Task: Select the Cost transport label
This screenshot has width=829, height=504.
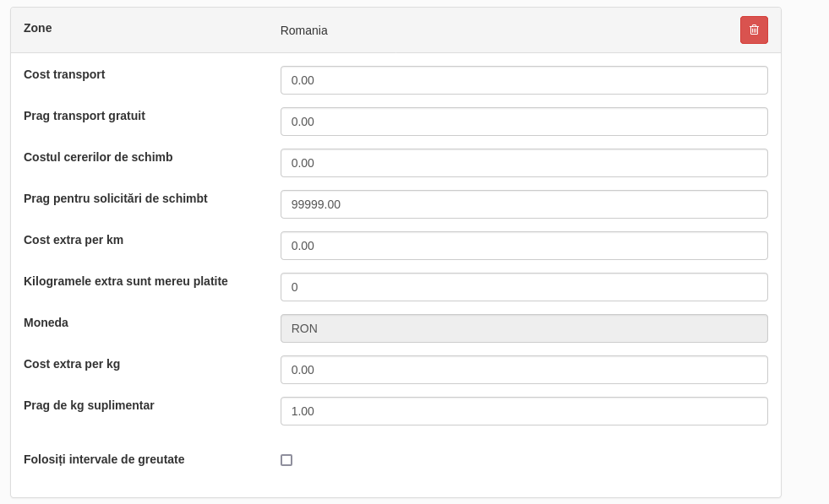Action: (x=64, y=74)
